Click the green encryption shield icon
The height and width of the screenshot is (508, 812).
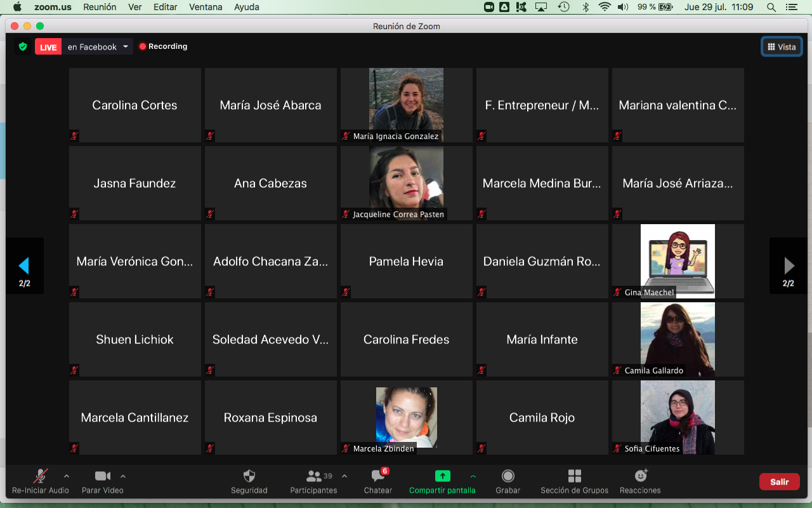[23, 46]
